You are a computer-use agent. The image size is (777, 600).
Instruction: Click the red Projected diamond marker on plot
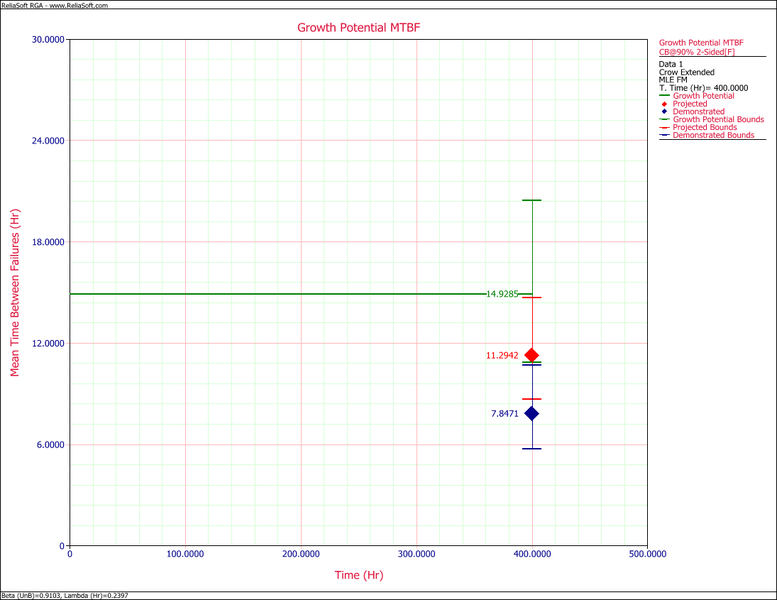(532, 355)
